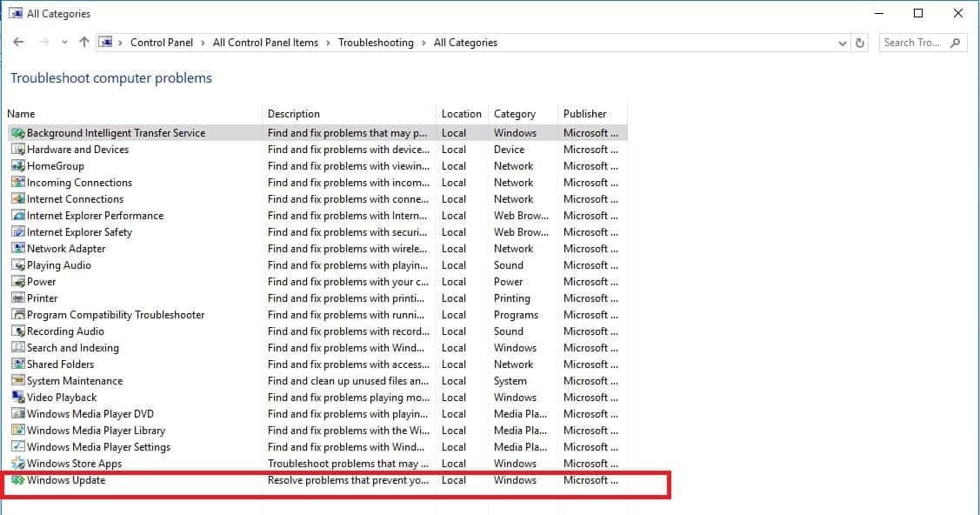Select the All Categories breadcrumb
This screenshot has height=515, width=980.
click(465, 43)
